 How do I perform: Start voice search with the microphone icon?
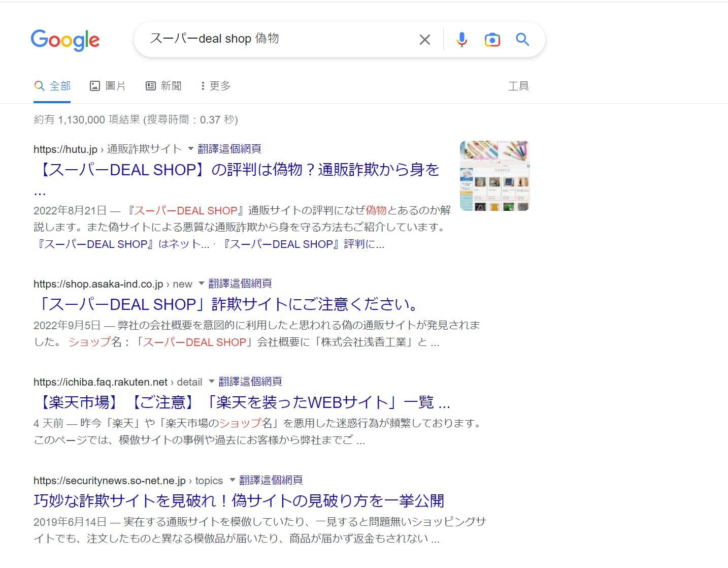(x=461, y=40)
